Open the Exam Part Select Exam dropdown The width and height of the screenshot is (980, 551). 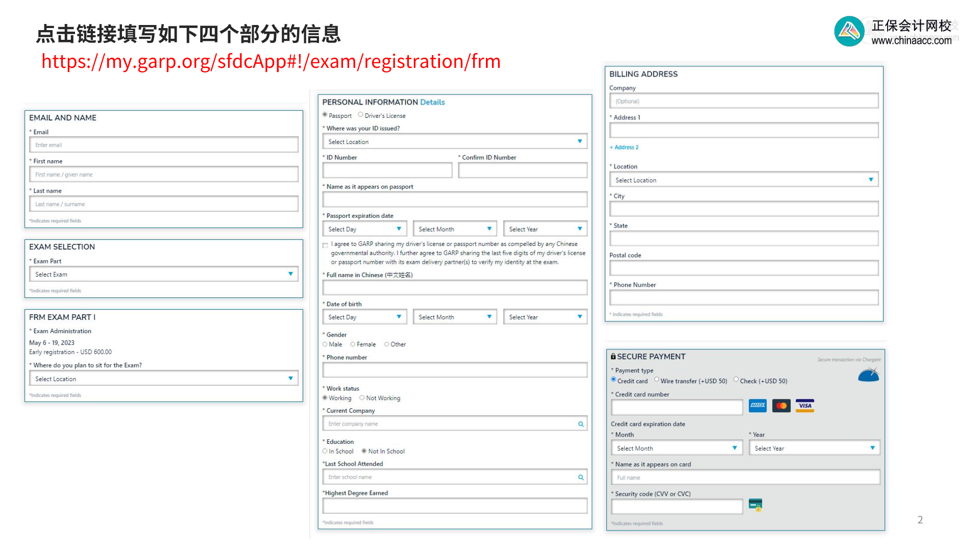163,274
